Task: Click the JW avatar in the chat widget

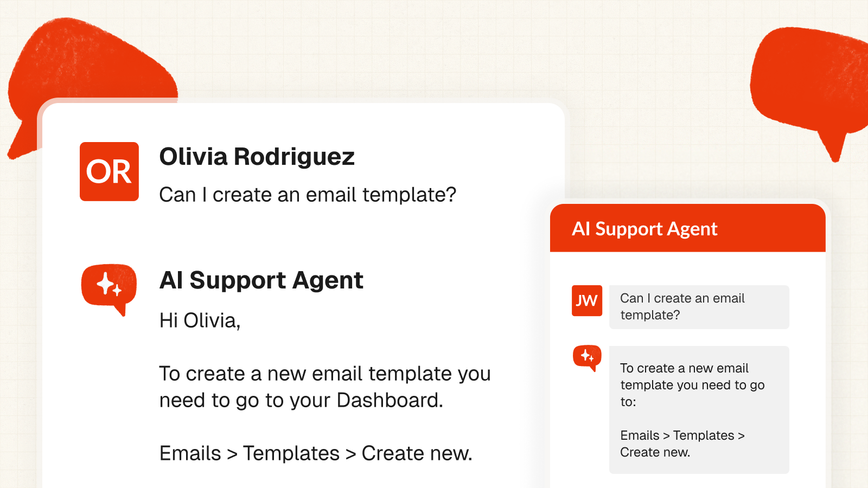Action: point(586,300)
